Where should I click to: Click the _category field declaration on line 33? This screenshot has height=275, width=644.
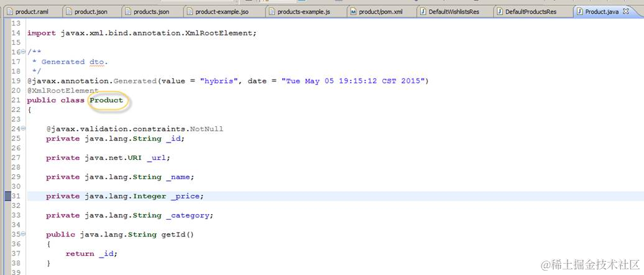point(130,215)
